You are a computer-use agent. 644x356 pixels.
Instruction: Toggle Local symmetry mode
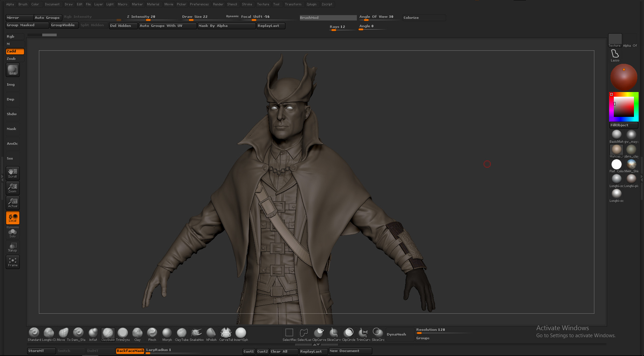pyautogui.click(x=13, y=218)
